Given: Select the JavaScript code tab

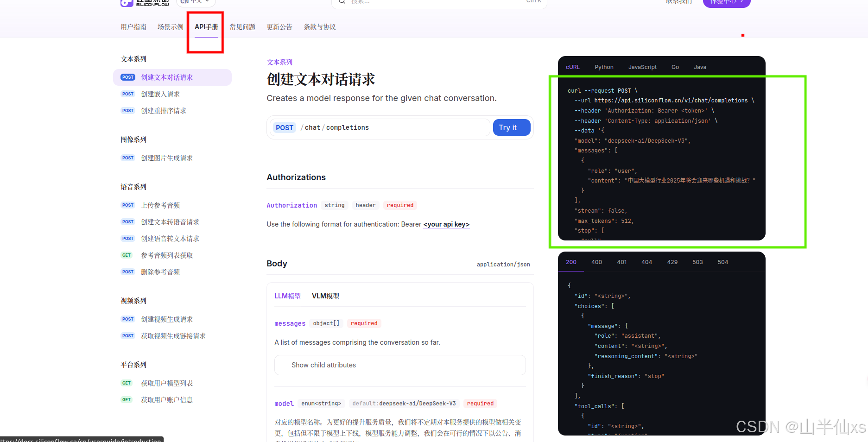Looking at the screenshot, I should (x=642, y=67).
